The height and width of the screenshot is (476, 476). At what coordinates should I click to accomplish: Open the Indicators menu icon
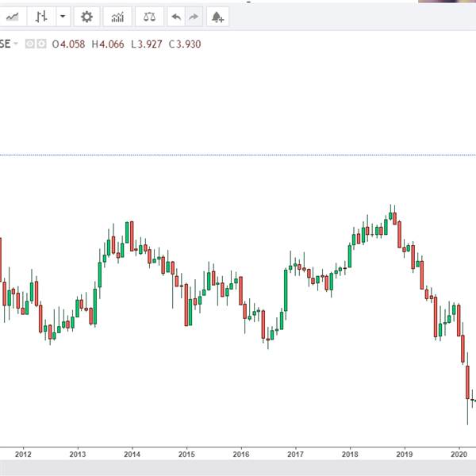tap(117, 17)
